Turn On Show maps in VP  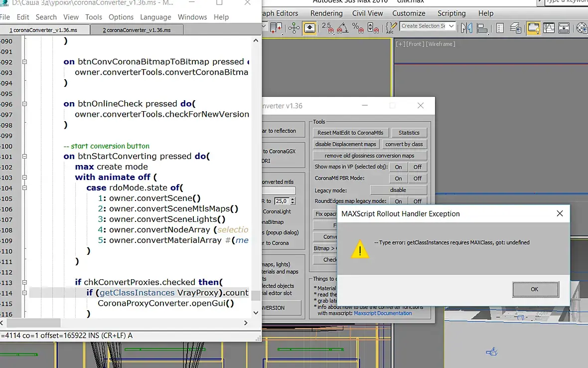pos(398,167)
